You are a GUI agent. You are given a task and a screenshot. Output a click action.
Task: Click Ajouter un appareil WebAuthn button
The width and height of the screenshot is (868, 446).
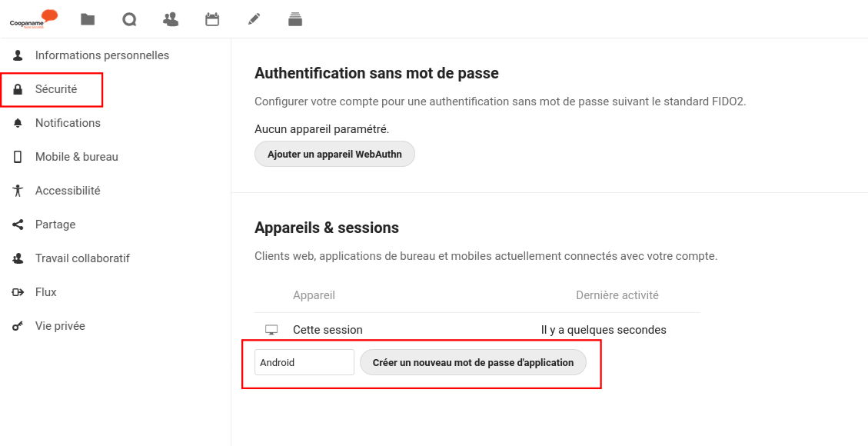click(x=334, y=154)
